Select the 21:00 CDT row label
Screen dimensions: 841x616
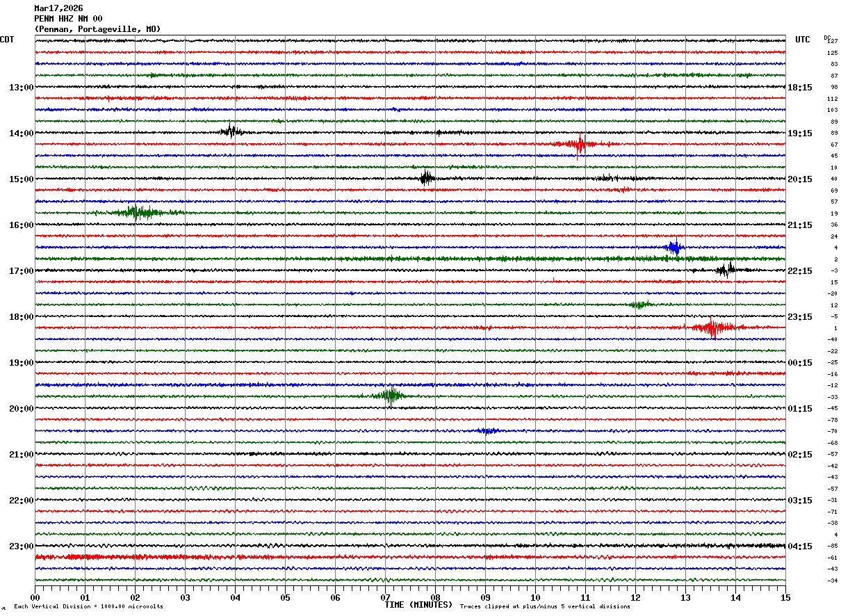(21, 455)
